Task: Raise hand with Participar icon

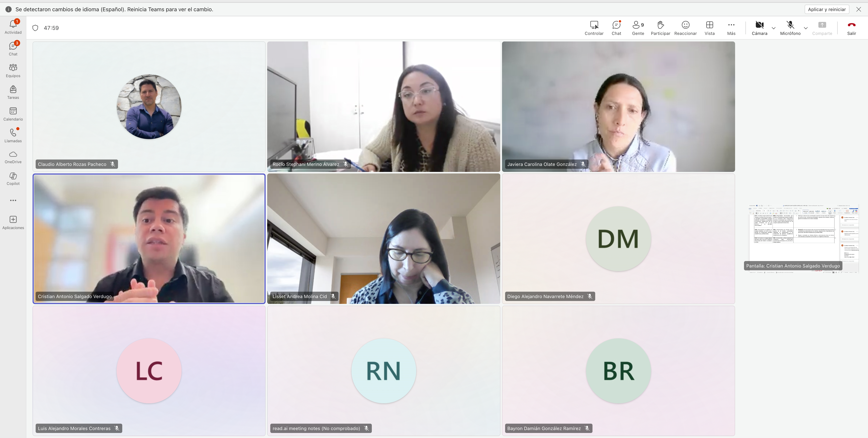Action: tap(660, 25)
